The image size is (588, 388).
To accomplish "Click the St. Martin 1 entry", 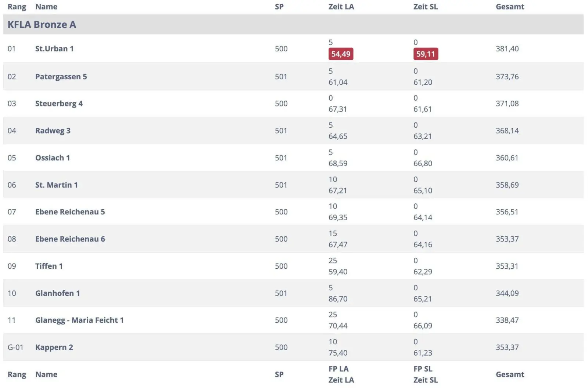I will 56,185.
